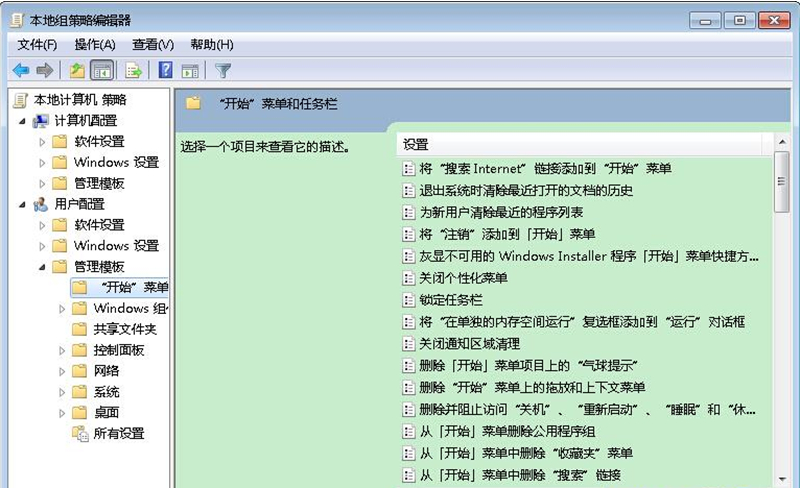The width and height of the screenshot is (800, 488).
Task: Click the 计算机配置 computer icon
Action: (x=40, y=121)
